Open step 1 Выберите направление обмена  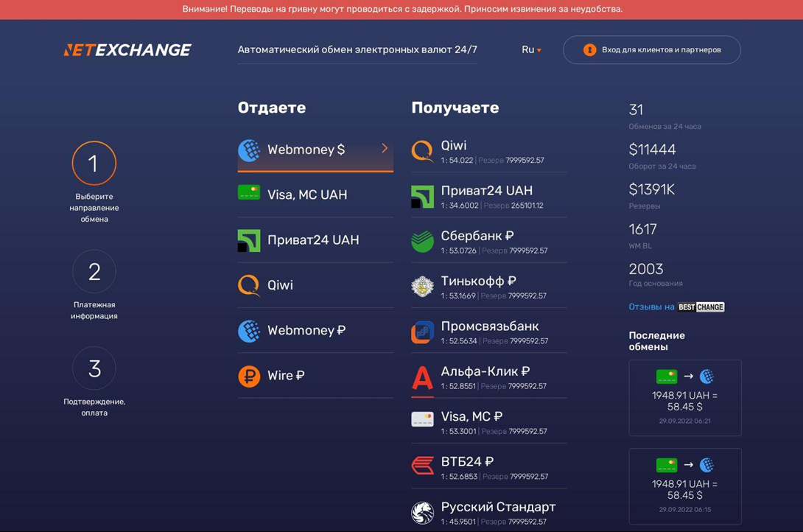click(x=94, y=164)
